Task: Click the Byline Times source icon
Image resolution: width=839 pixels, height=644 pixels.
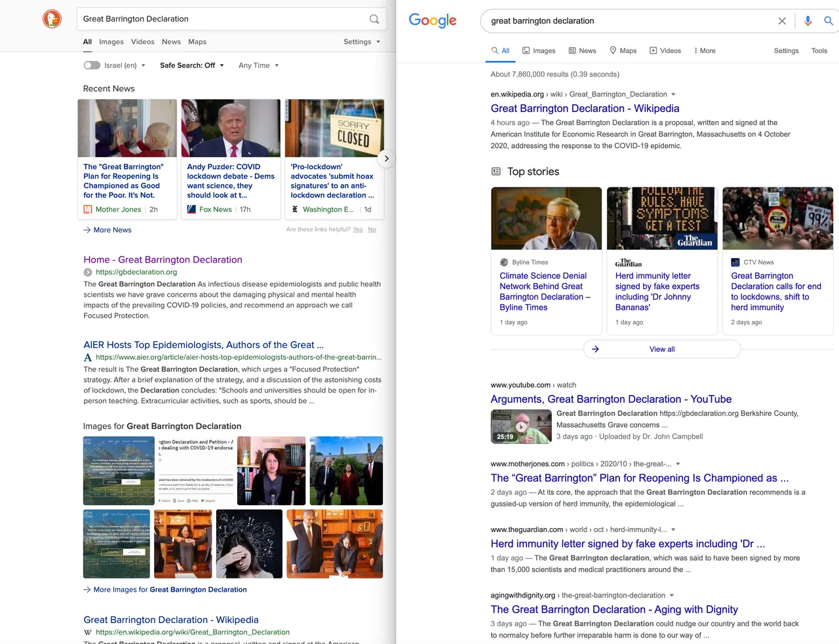Action: pyautogui.click(x=504, y=262)
